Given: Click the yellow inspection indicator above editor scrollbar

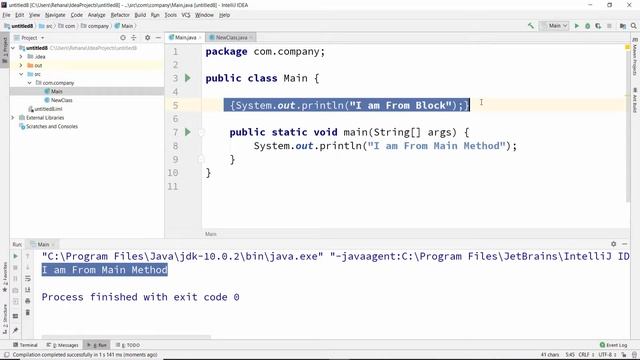Looking at the screenshot, I should click(627, 47).
